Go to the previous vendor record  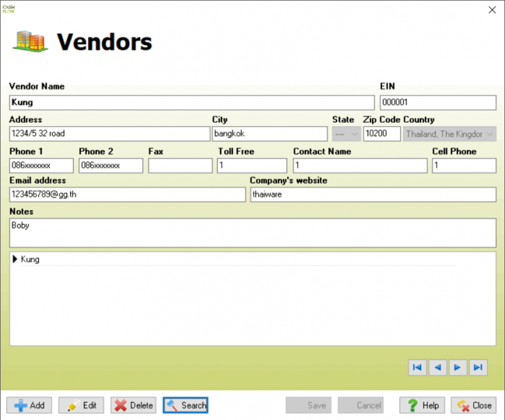click(x=438, y=367)
